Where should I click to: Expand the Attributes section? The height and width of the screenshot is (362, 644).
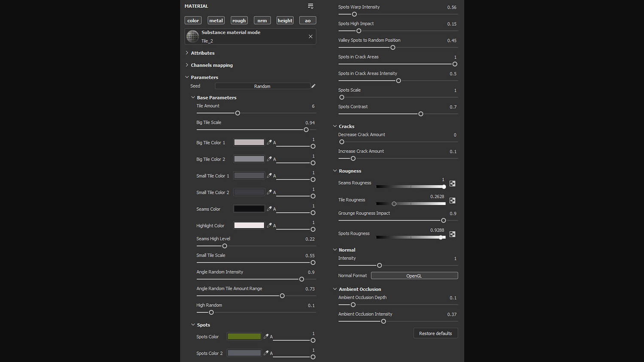coord(202,53)
